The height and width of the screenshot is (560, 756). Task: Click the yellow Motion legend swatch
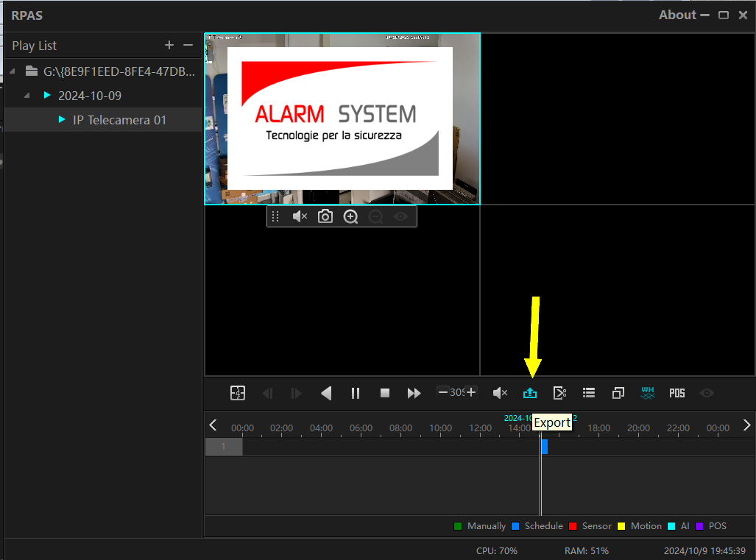621,526
